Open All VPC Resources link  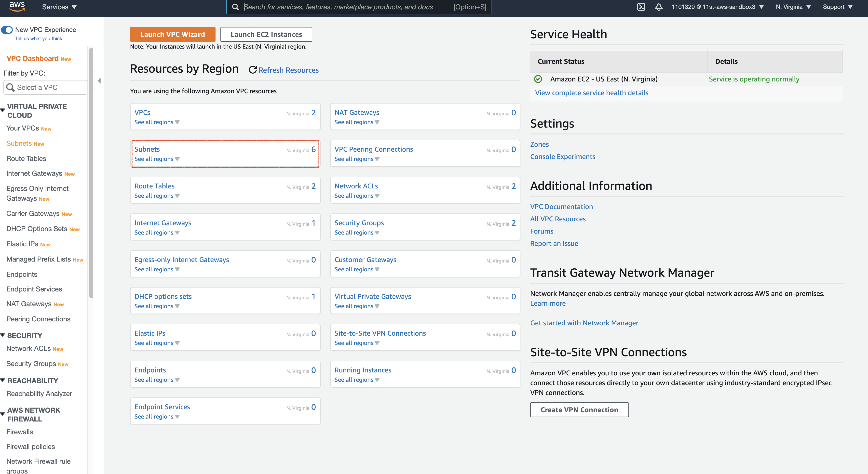pos(558,219)
